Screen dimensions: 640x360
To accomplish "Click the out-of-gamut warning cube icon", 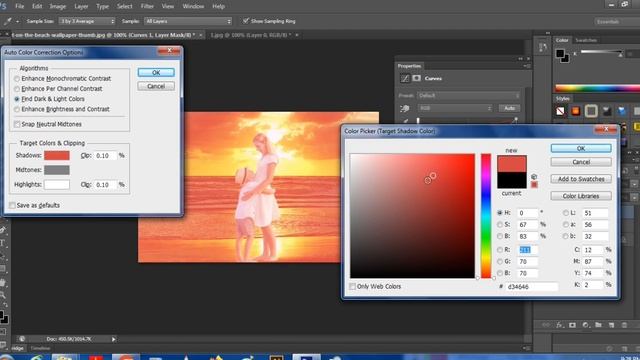I will coord(534,177).
